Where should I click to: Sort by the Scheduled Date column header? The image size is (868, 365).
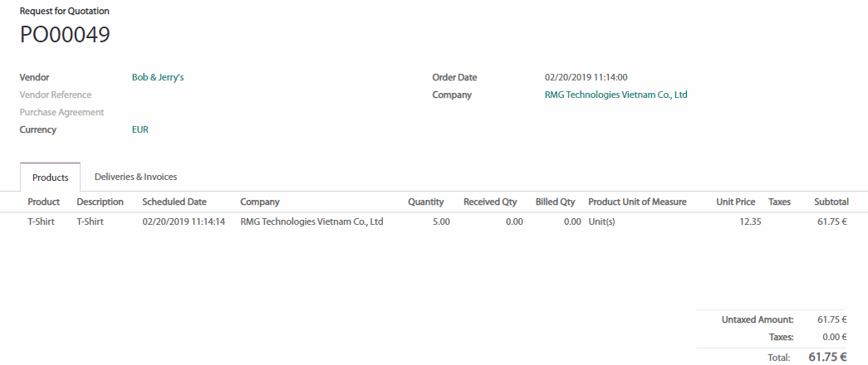click(174, 202)
